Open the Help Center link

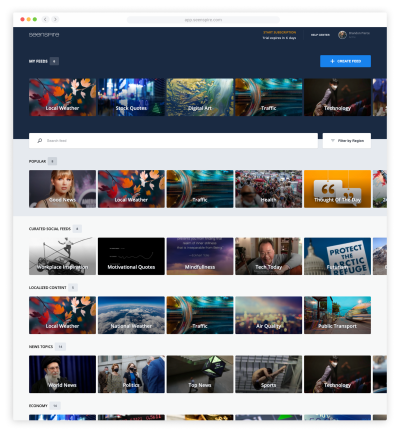(320, 35)
